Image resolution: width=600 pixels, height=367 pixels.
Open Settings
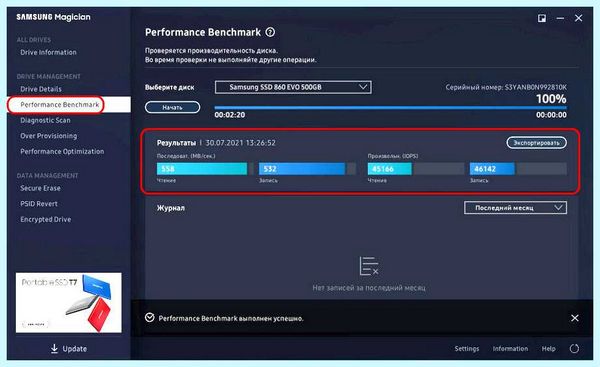coord(466,349)
